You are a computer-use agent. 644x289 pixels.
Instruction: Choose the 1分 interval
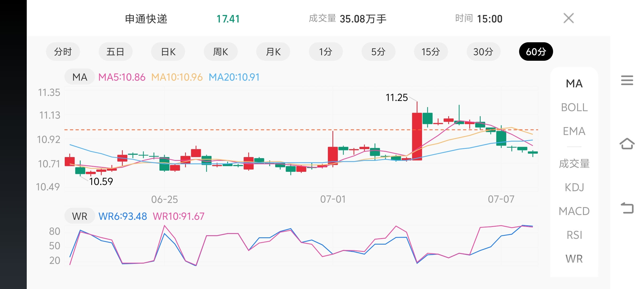pos(326,52)
